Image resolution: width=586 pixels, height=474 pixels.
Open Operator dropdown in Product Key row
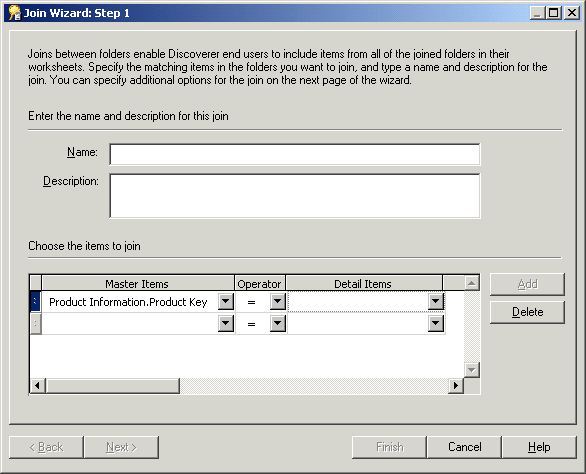[278, 301]
